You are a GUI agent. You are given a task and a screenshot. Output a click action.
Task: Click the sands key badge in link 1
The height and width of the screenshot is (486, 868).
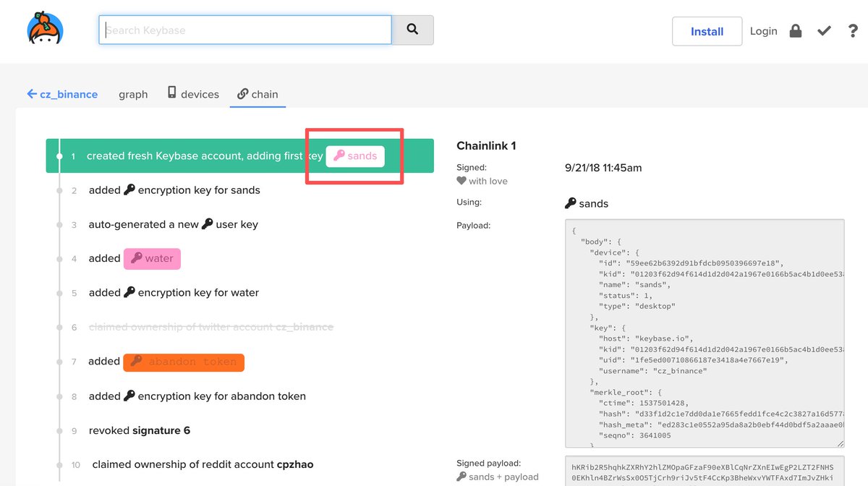pos(355,155)
